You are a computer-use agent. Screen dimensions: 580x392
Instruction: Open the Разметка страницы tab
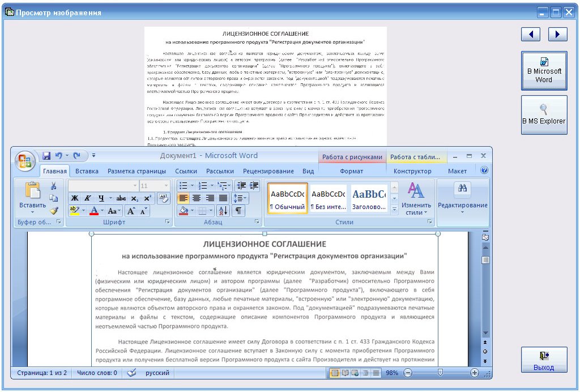click(x=137, y=171)
